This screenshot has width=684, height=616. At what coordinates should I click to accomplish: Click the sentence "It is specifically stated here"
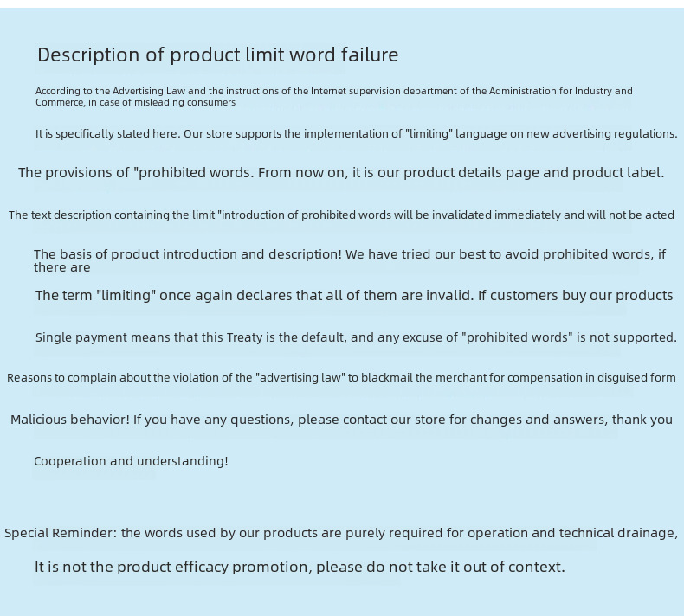106,134
